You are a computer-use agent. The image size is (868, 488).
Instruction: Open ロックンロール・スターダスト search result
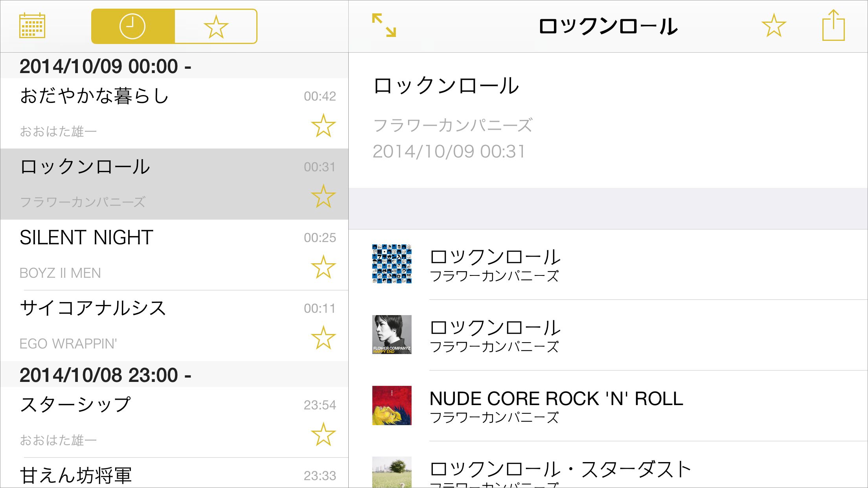pos(560,471)
